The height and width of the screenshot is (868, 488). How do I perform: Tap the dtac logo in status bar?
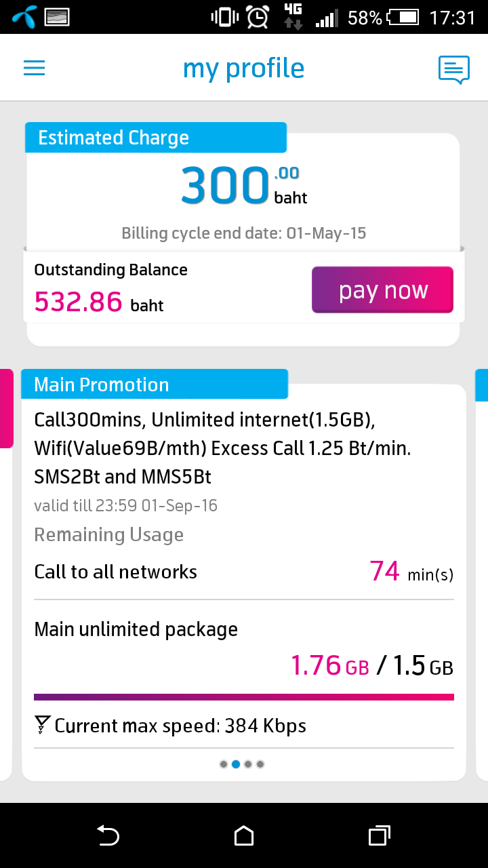point(24,17)
